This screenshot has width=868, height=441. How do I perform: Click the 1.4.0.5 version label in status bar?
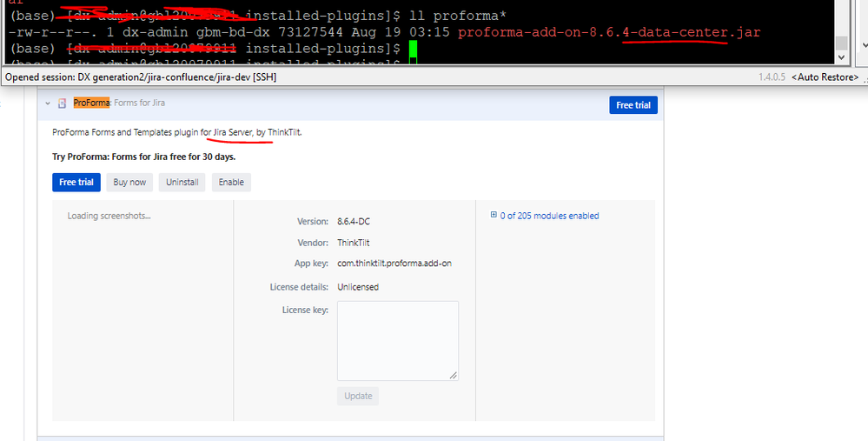[772, 77]
